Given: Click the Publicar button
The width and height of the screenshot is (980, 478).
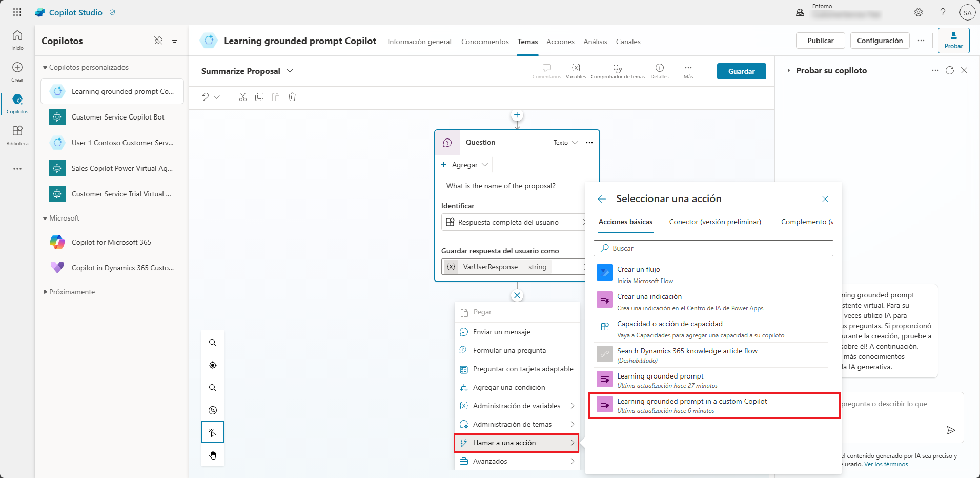Looking at the screenshot, I should pyautogui.click(x=820, y=41).
